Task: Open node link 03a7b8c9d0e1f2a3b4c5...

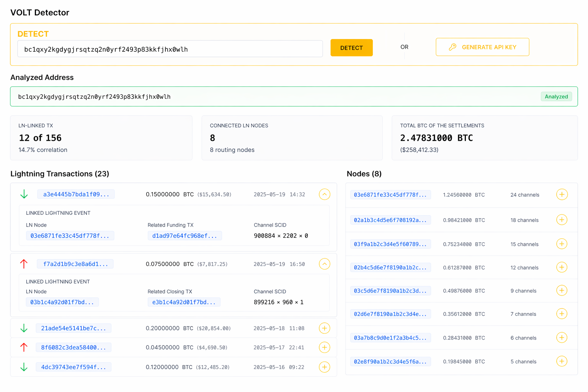Action: [x=390, y=338]
